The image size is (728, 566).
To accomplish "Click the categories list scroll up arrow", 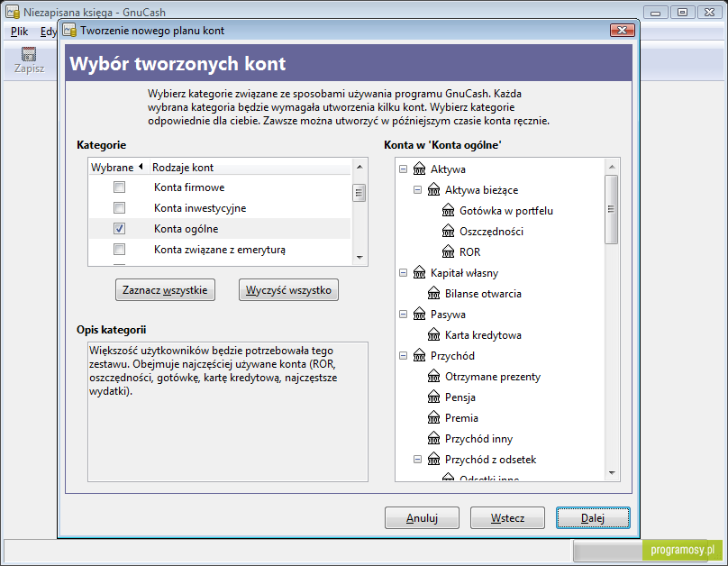I will point(359,166).
